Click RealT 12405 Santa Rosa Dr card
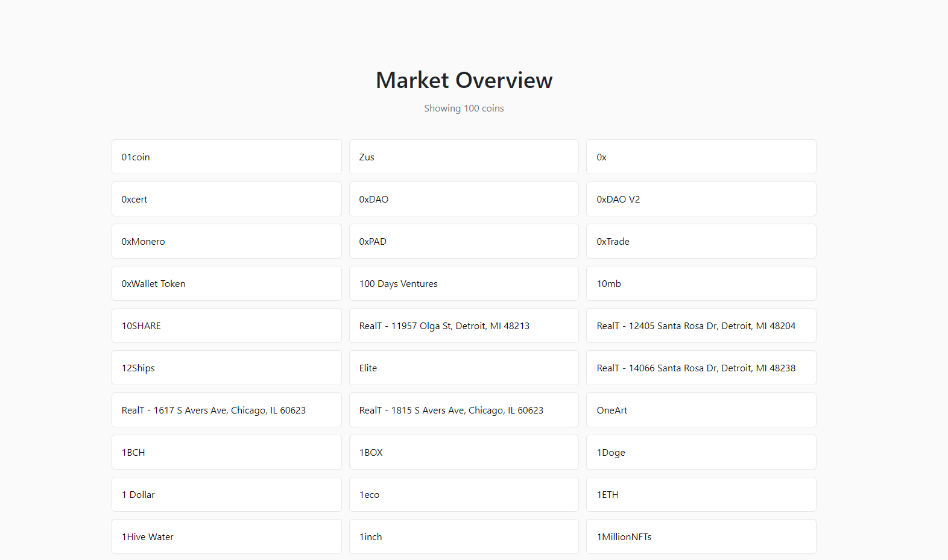 [701, 326]
